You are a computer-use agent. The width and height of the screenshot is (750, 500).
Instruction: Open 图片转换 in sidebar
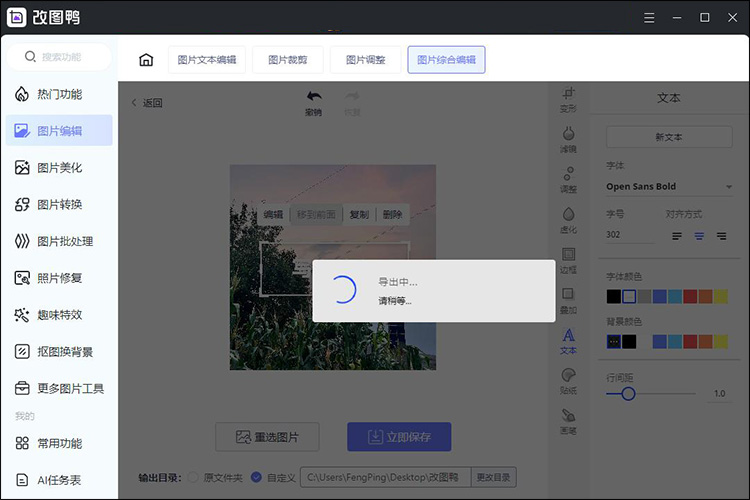59,204
